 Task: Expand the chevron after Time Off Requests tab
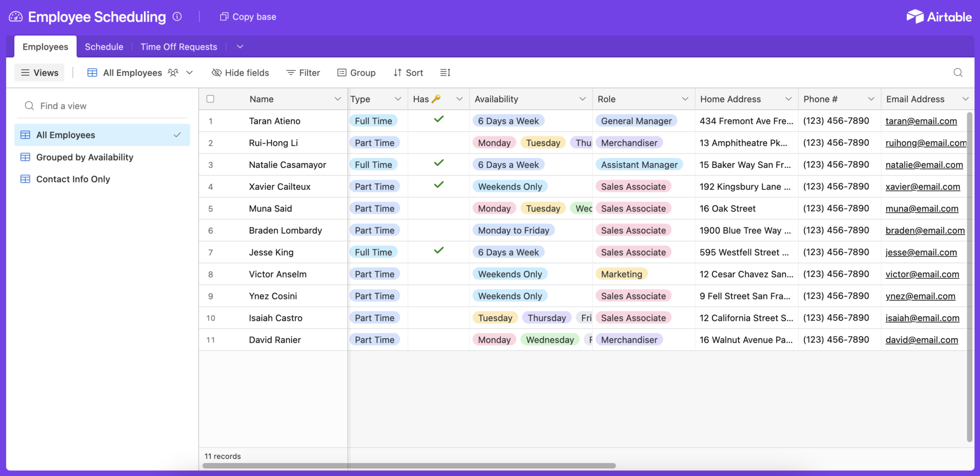(x=239, y=46)
